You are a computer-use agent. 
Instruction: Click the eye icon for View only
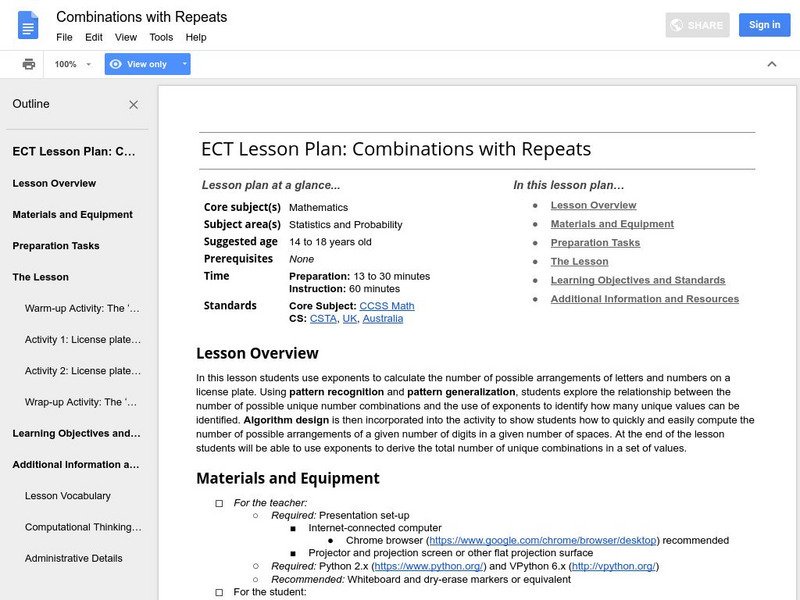click(x=116, y=64)
